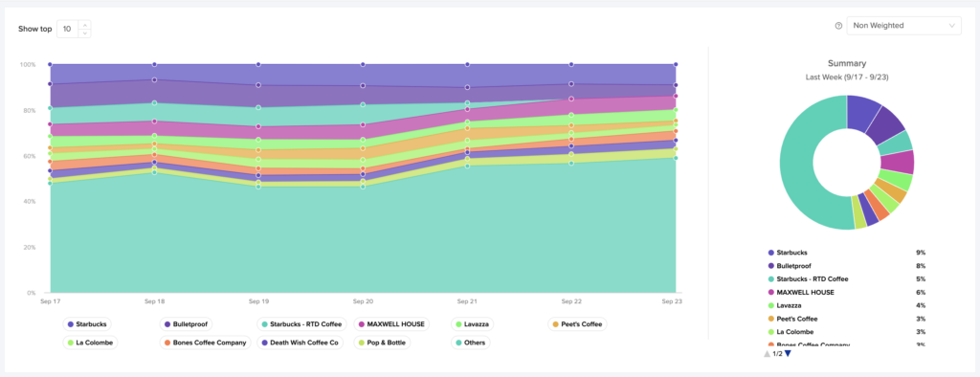Increase the Show top stepper value

(x=85, y=24)
